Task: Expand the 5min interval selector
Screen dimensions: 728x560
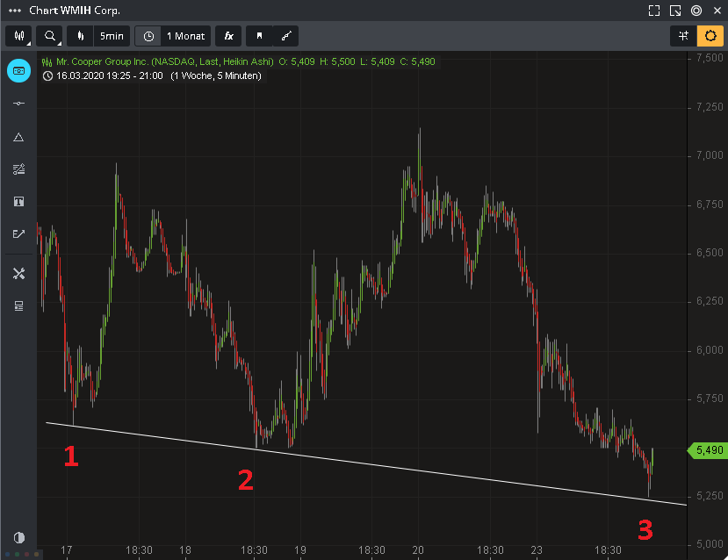Action: point(101,36)
